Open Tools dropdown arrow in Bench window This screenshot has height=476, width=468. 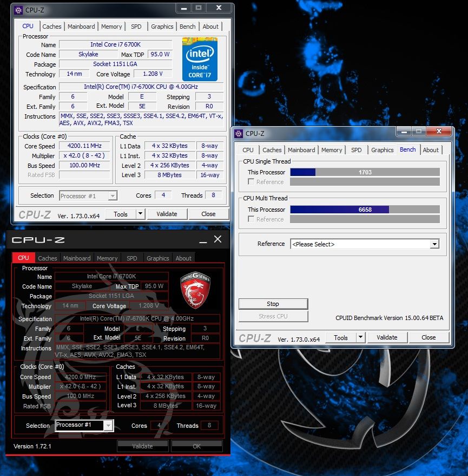coord(360,337)
